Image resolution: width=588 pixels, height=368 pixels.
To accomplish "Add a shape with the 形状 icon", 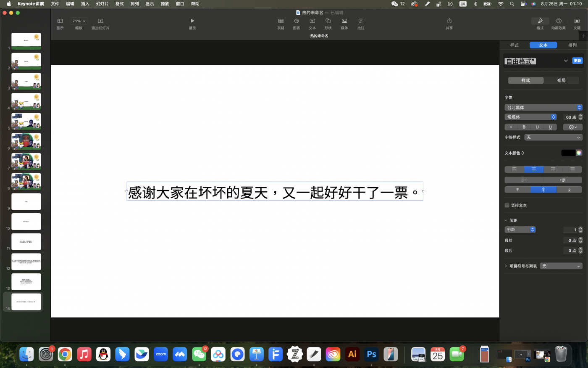I will click(328, 21).
